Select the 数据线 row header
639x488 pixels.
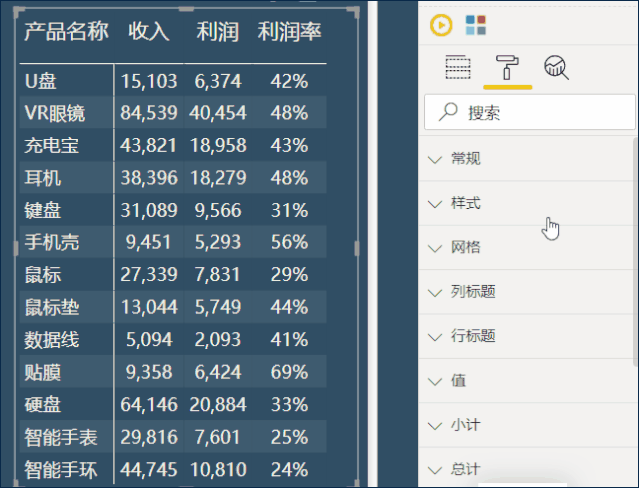click(52, 340)
